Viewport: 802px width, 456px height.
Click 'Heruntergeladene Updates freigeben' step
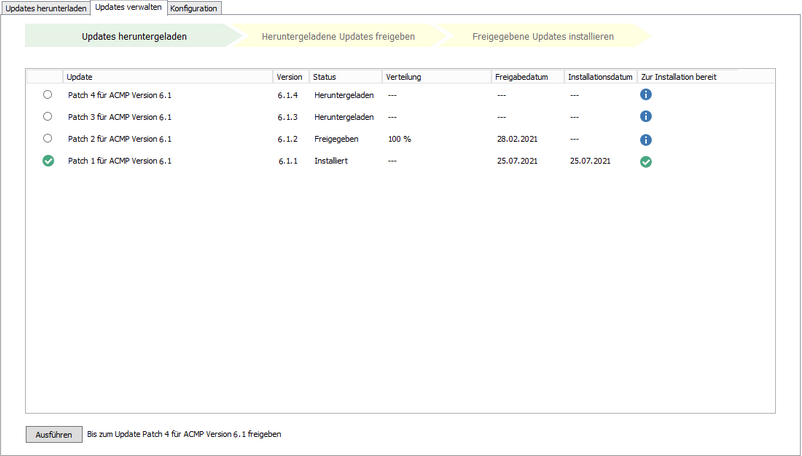pos(338,36)
